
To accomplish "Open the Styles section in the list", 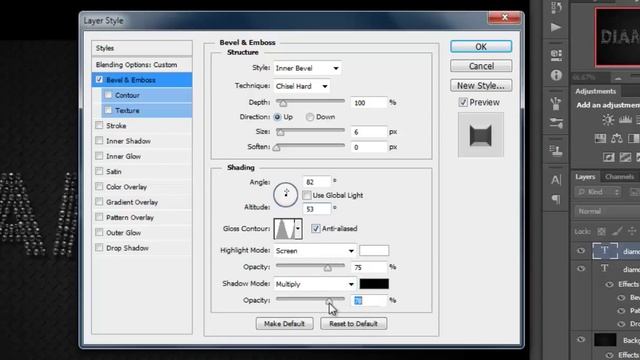I will pyautogui.click(x=142, y=48).
